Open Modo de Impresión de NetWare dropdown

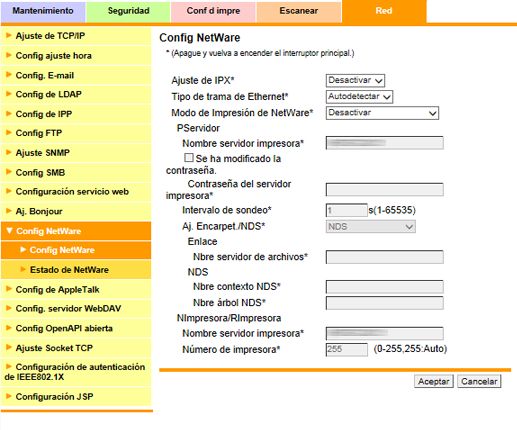click(x=382, y=113)
